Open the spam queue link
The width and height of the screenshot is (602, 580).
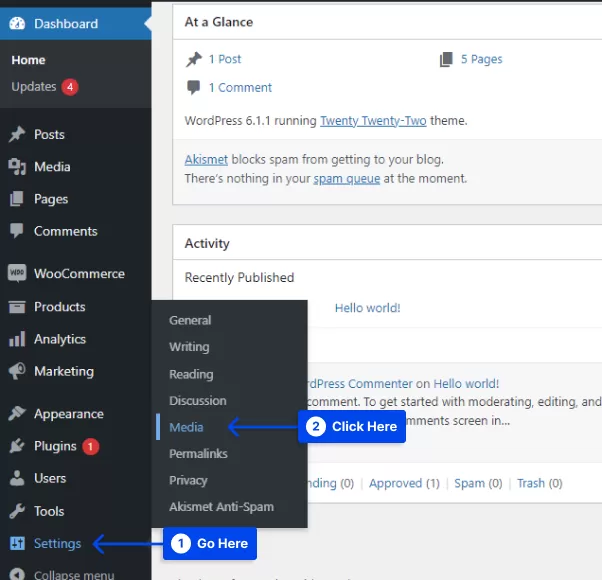[342, 179]
